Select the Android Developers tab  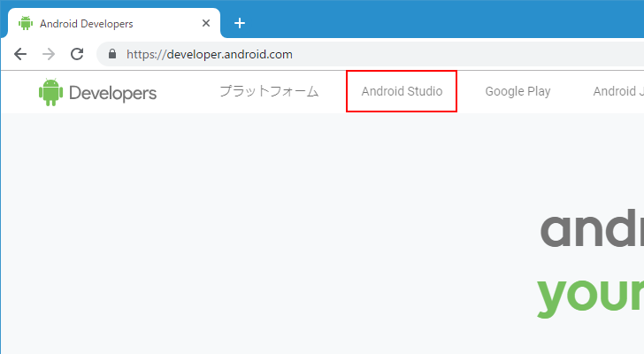coord(114,23)
